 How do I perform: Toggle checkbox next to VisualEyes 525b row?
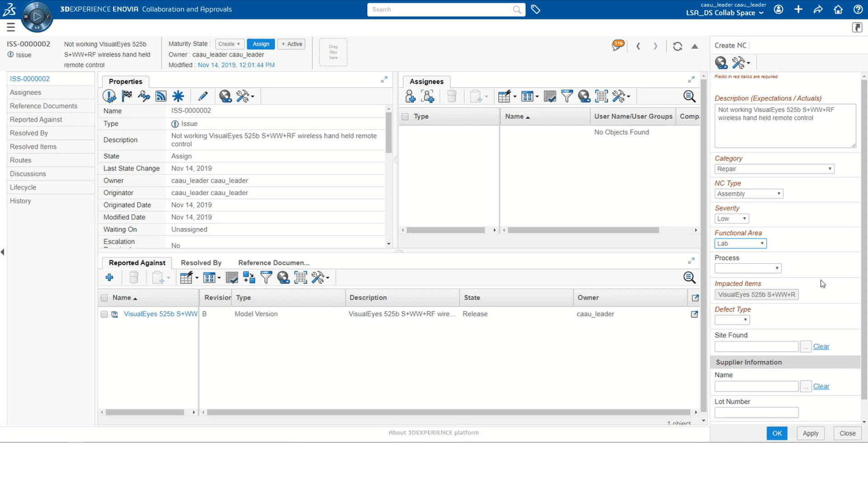(x=104, y=314)
